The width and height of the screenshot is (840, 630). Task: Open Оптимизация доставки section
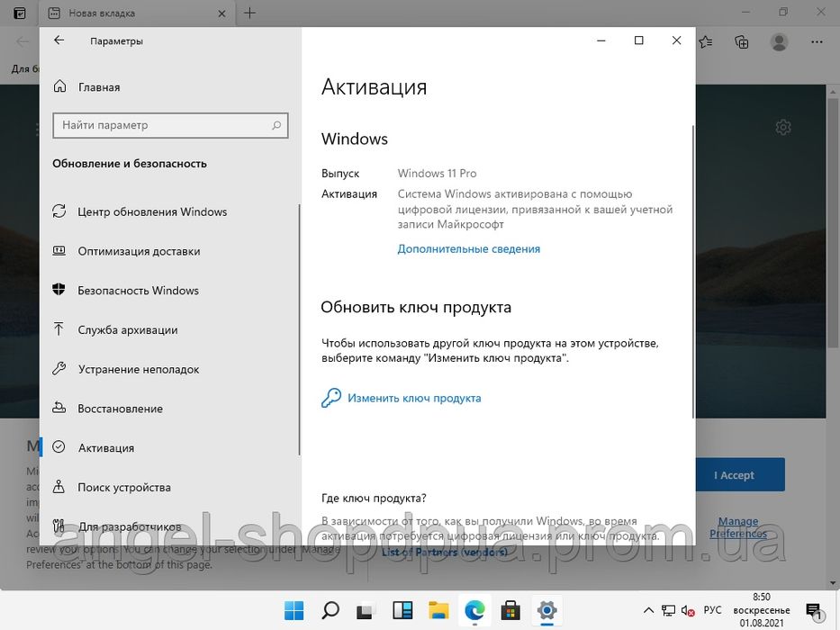coord(126,251)
